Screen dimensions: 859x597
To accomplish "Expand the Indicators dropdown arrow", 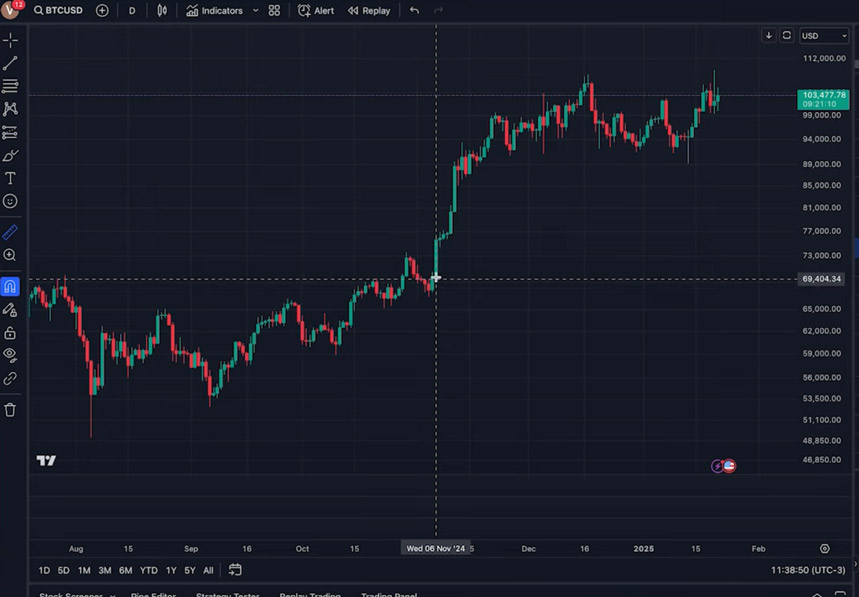I will coord(256,10).
